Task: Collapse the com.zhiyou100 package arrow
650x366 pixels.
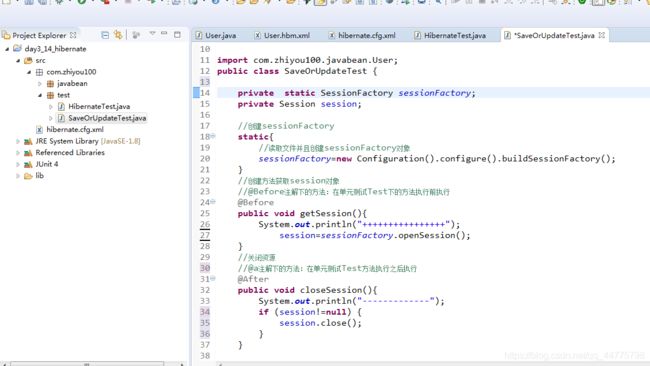Action: click(x=29, y=72)
